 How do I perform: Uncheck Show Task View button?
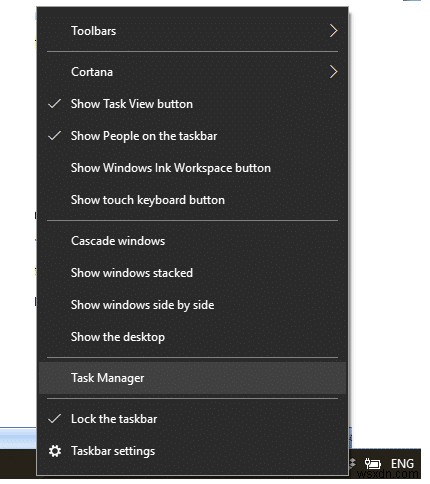pyautogui.click(x=192, y=104)
